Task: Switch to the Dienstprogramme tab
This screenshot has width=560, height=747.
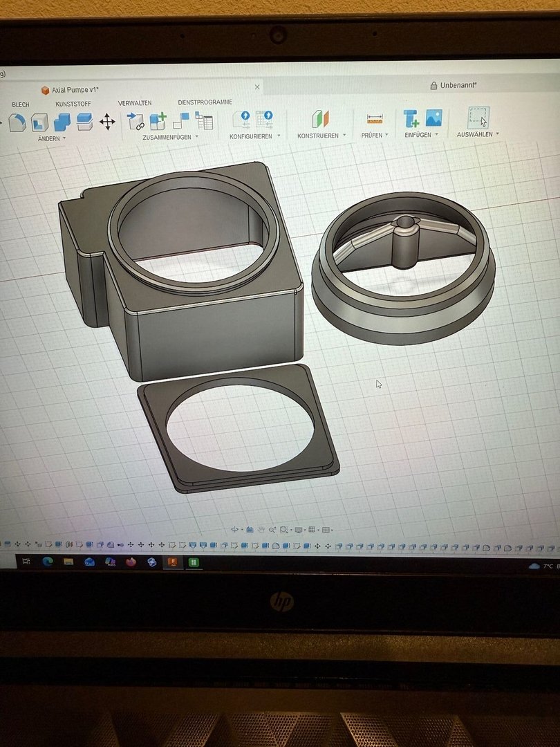Action: 205,102
